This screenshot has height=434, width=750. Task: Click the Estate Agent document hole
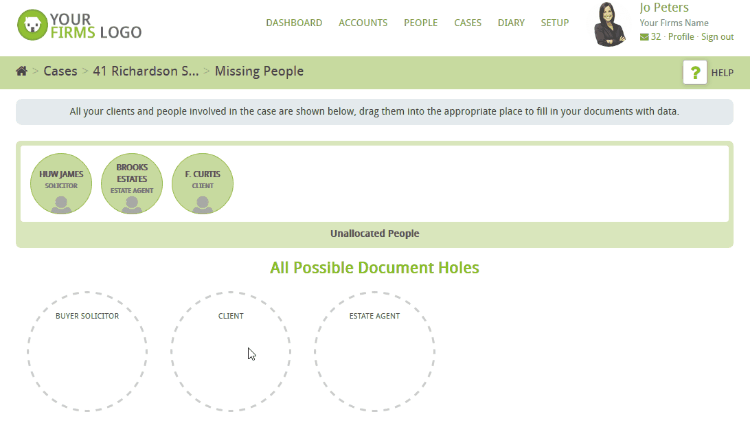point(375,351)
